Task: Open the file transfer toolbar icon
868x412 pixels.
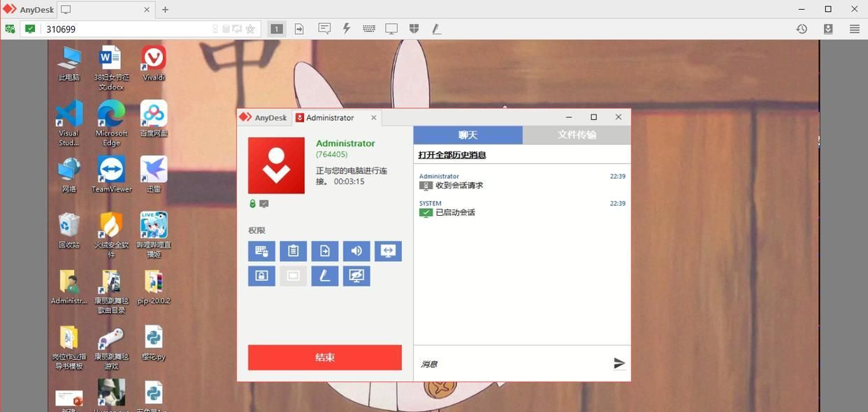Action: pyautogui.click(x=299, y=29)
